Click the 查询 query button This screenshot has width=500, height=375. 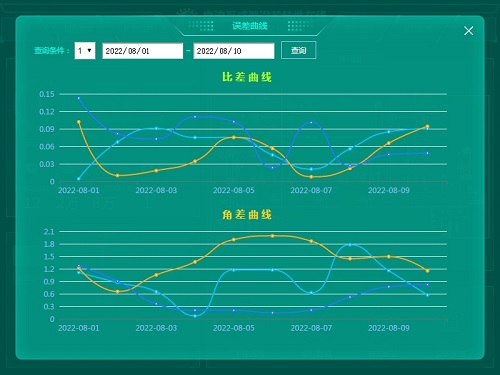tap(298, 50)
